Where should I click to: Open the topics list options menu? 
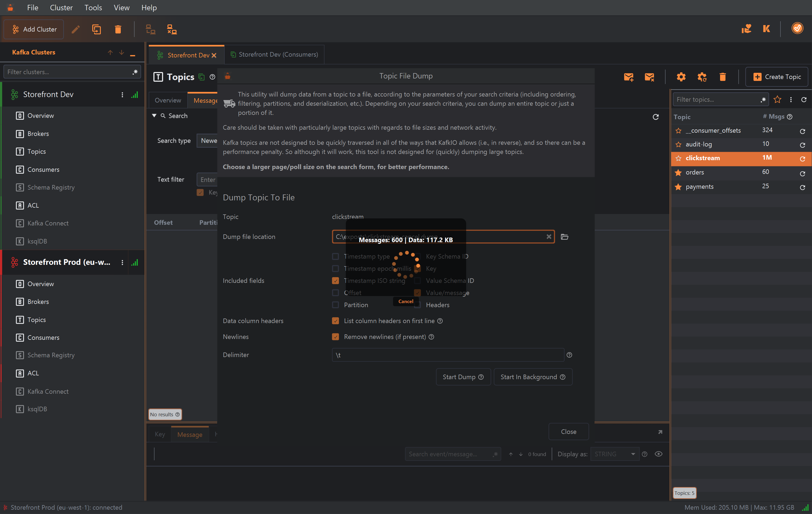791,100
